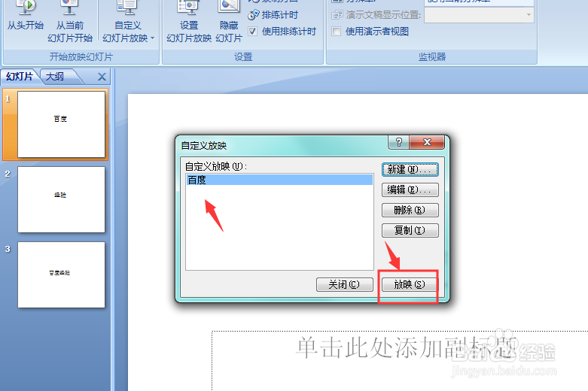The width and height of the screenshot is (588, 391).
Task: Click Rehearse Timings (排练计时) icon
Action: tap(254, 15)
